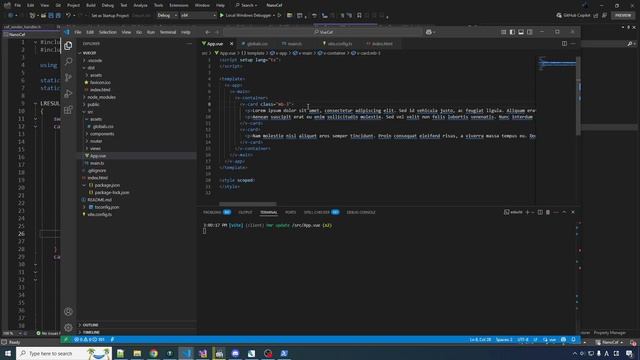Open remote window indicator in VS Code status bar
640x360 pixels.
pos(65,340)
